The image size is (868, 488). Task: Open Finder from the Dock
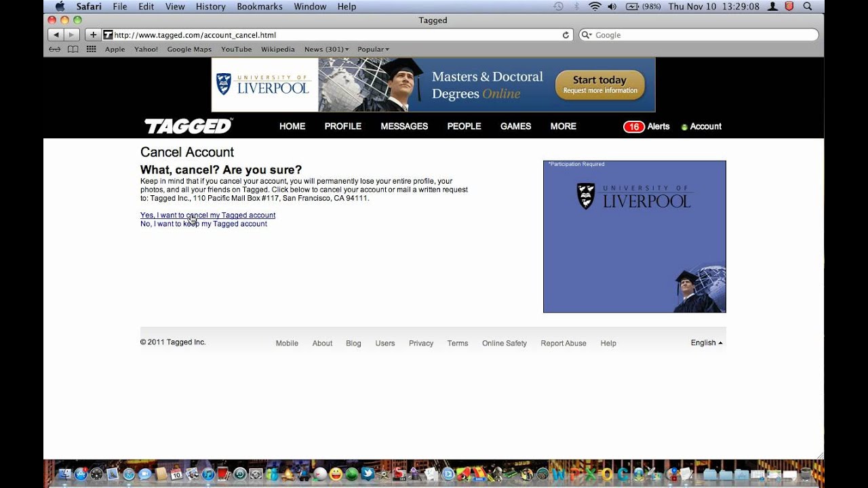tap(65, 474)
